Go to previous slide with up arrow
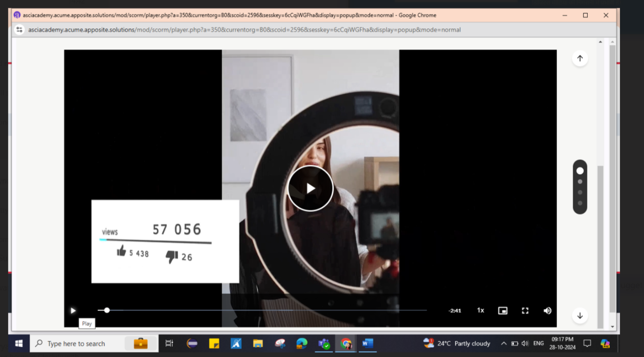 tap(580, 58)
